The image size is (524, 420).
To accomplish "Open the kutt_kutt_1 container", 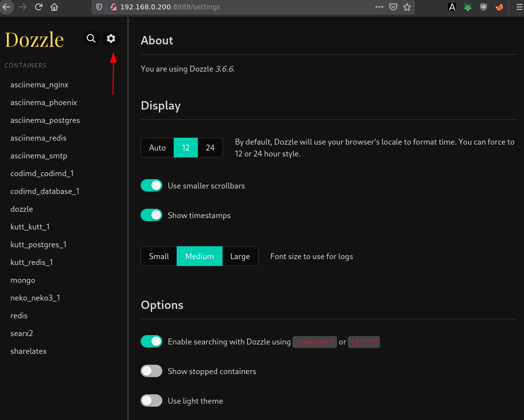I will 30,227.
